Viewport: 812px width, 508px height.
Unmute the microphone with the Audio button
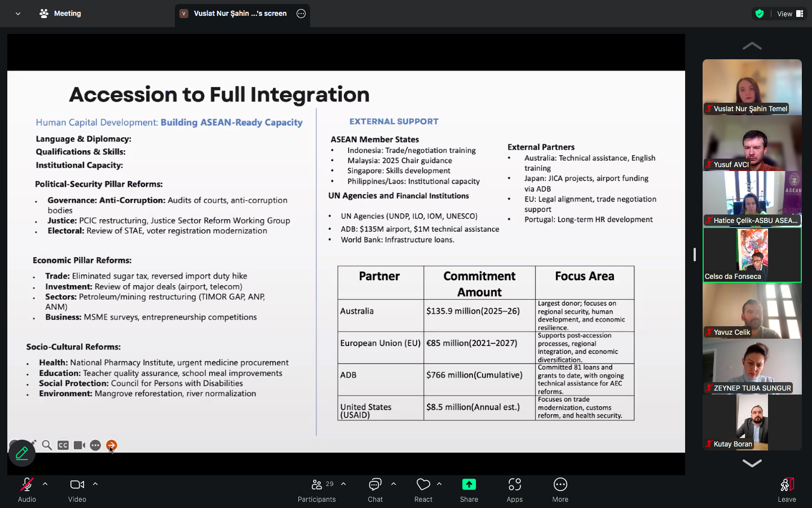pos(27,489)
